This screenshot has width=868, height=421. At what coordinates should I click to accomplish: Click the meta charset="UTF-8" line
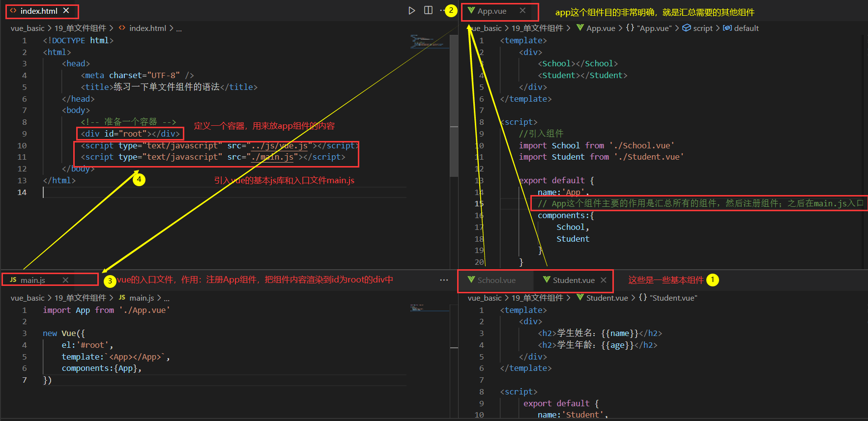pos(137,75)
